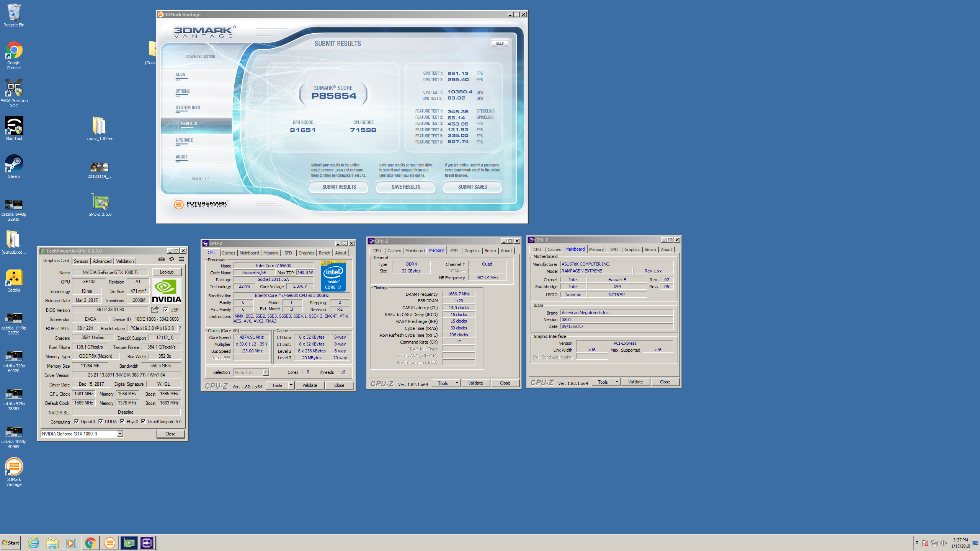
Task: Switch to GPU-Z taskbar button
Action: click(x=129, y=543)
